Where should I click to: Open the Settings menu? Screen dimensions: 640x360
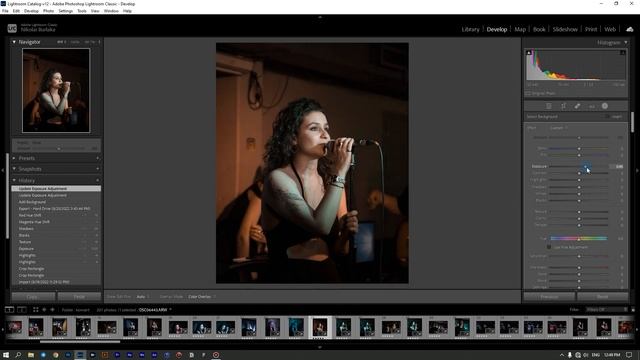pyautogui.click(x=65, y=11)
